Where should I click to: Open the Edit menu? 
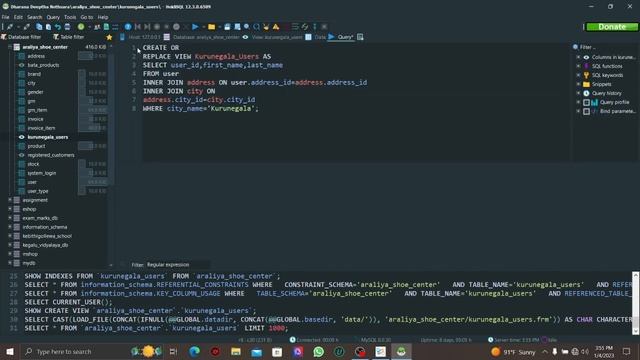[x=18, y=17]
